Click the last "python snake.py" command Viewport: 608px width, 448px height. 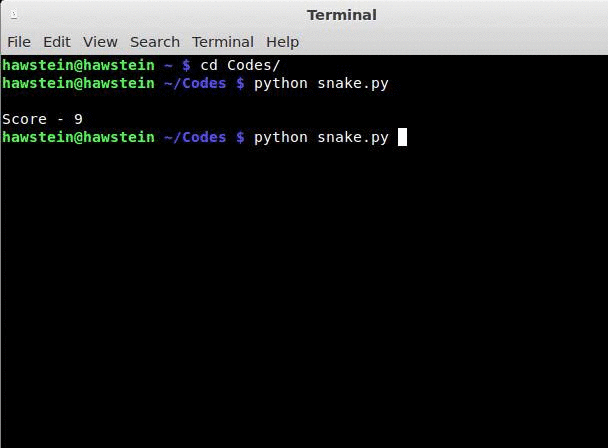pos(321,137)
